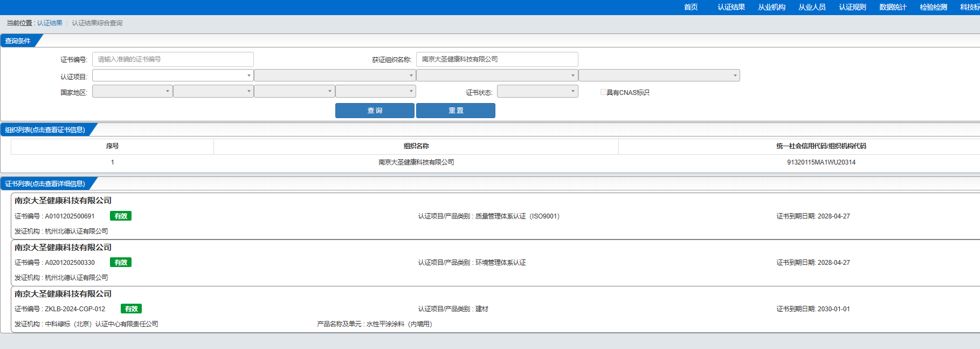Open certificate A0101202500691 details

point(70,216)
